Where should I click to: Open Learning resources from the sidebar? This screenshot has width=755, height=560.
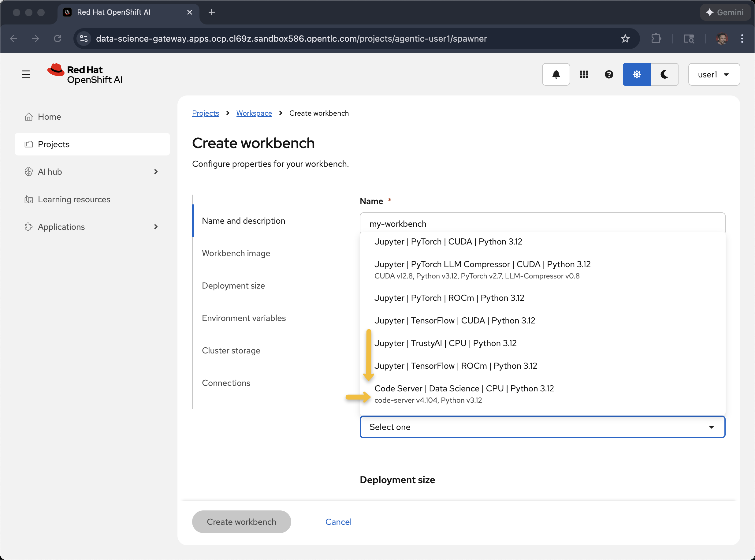74,199
